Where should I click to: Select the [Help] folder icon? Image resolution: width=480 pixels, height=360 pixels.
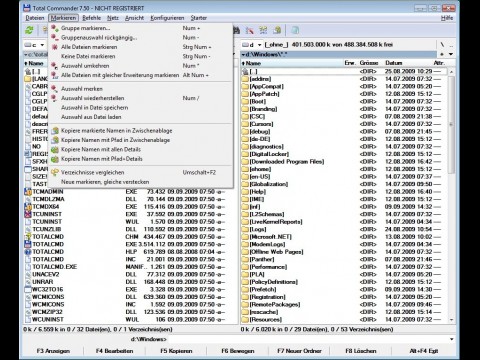tap(245, 192)
